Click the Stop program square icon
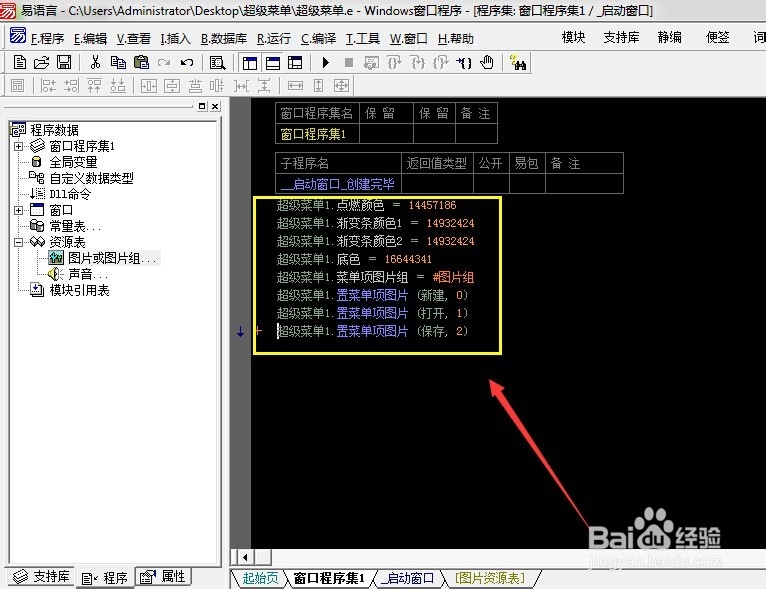The image size is (766, 589). [349, 63]
